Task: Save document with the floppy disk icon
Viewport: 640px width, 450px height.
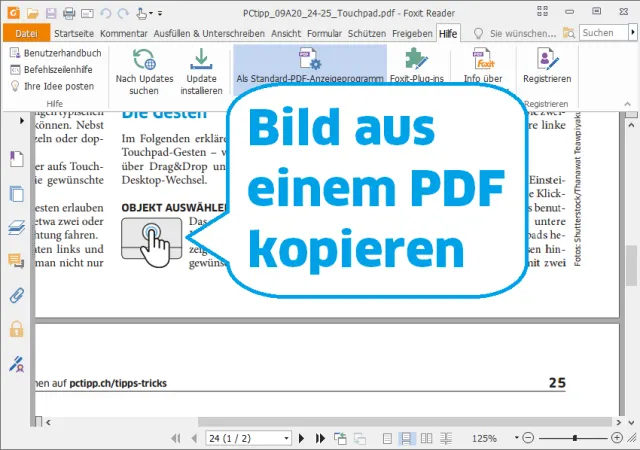Action: pos(51,13)
